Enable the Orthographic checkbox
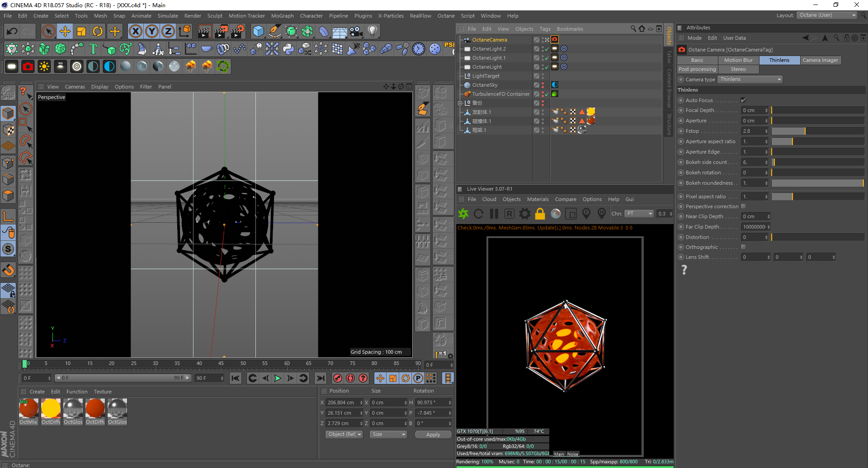 [x=743, y=247]
